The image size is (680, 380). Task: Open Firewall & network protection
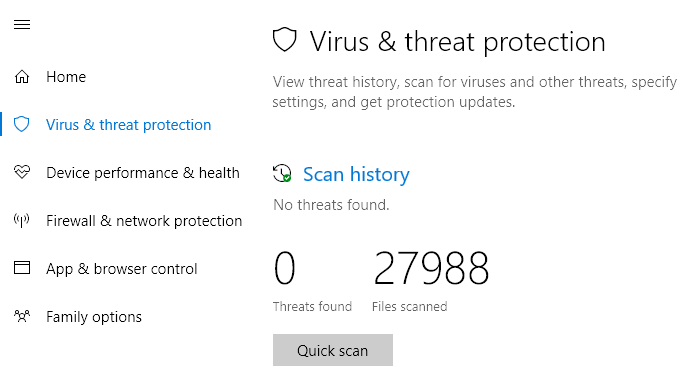point(144,221)
